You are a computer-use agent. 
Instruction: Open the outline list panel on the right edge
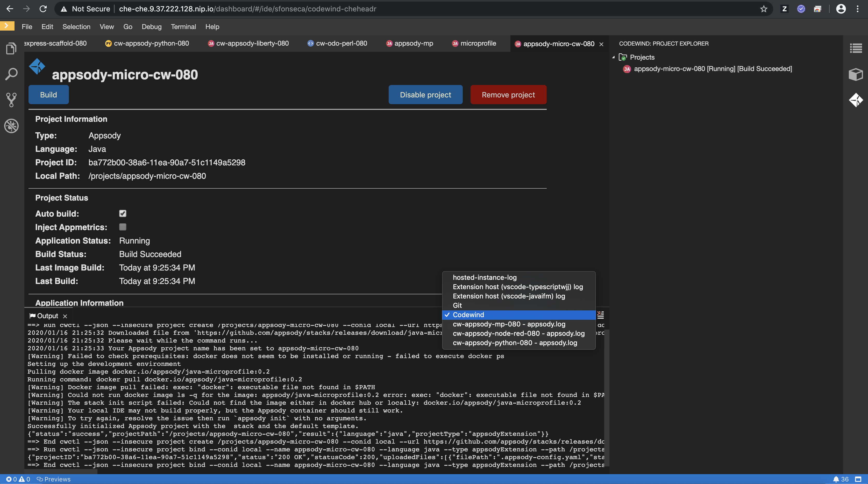pyautogui.click(x=856, y=48)
